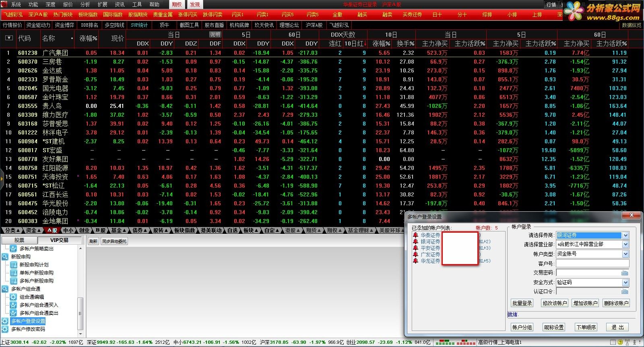Click the cart icon for 多帐户组合通卖出

pos(13,313)
